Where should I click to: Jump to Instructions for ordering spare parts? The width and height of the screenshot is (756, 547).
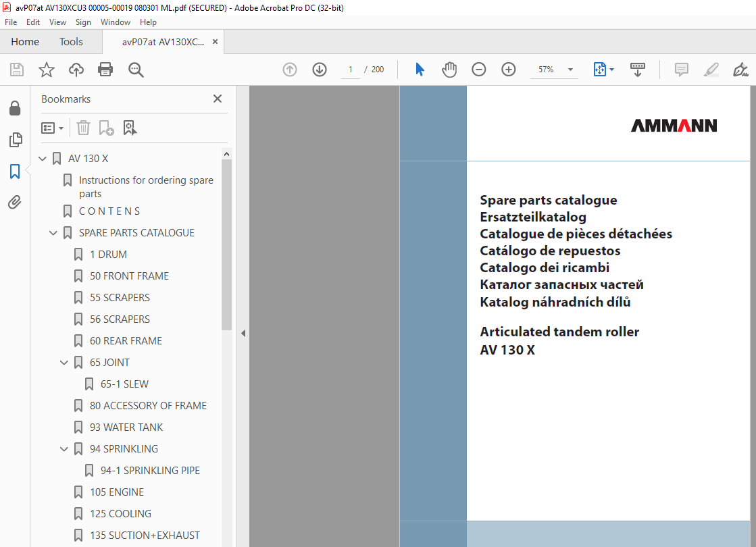coord(146,187)
